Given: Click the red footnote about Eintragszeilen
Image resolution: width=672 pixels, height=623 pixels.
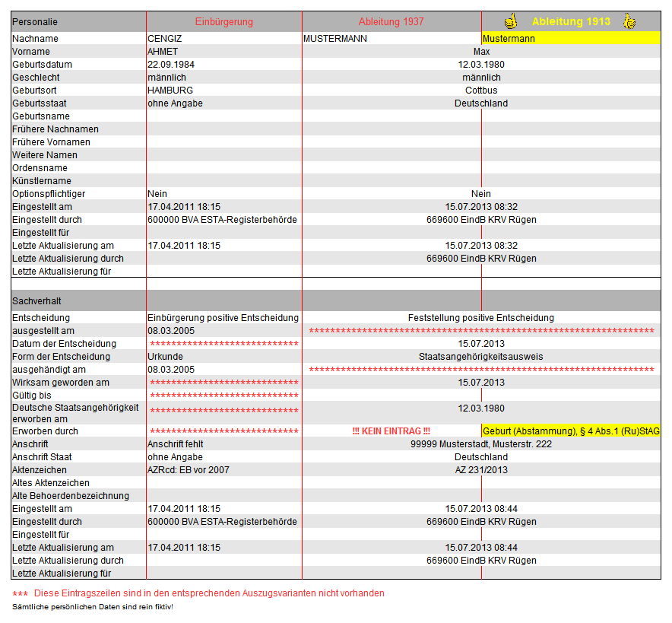Looking at the screenshot, I should pyautogui.click(x=198, y=593).
